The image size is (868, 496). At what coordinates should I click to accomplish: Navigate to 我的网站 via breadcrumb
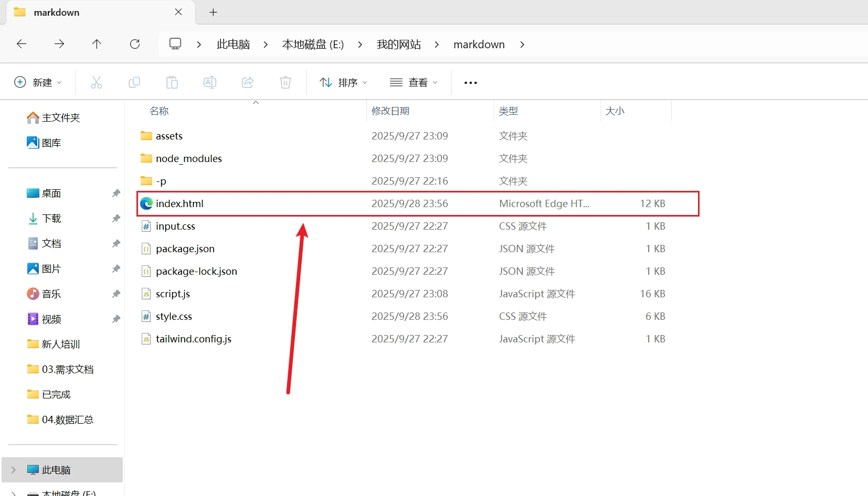pos(398,44)
